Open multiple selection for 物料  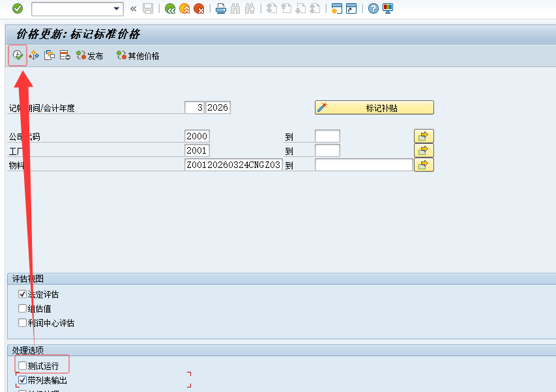point(424,165)
